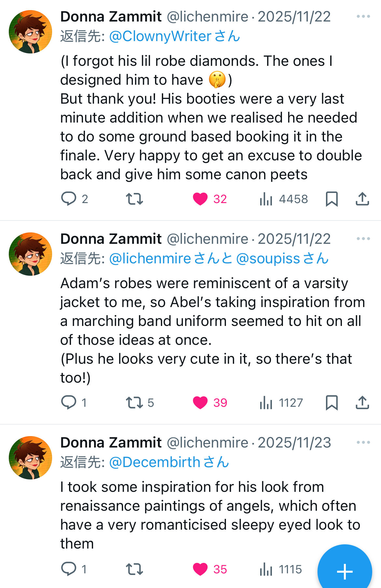
Task: Open Donna Zammit's avatar on first tweet
Action: click(30, 32)
